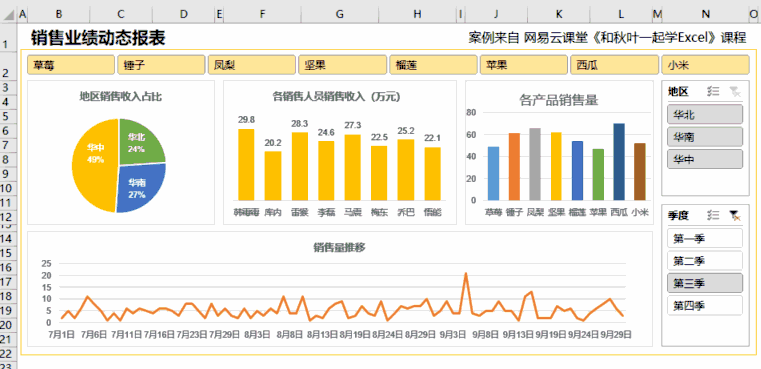Click axis label 9月29日
The height and width of the screenshot is (369, 761).
(x=616, y=335)
